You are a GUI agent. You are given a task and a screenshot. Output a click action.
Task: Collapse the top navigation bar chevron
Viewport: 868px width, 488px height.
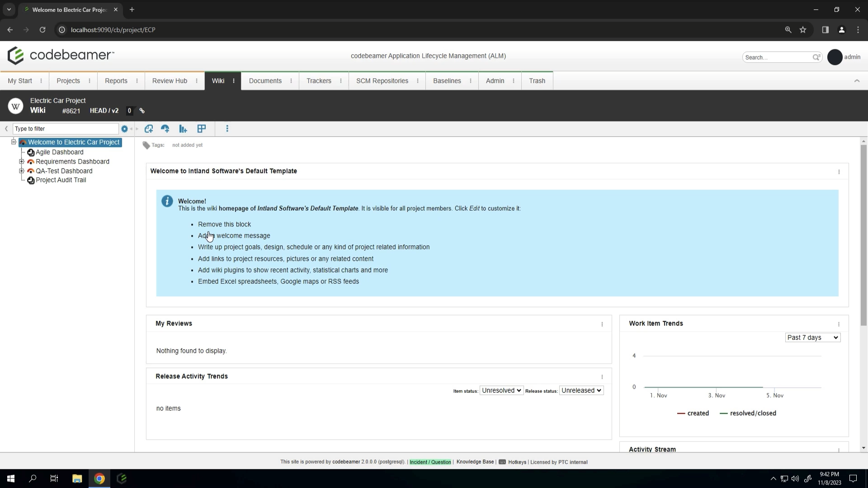point(857,81)
